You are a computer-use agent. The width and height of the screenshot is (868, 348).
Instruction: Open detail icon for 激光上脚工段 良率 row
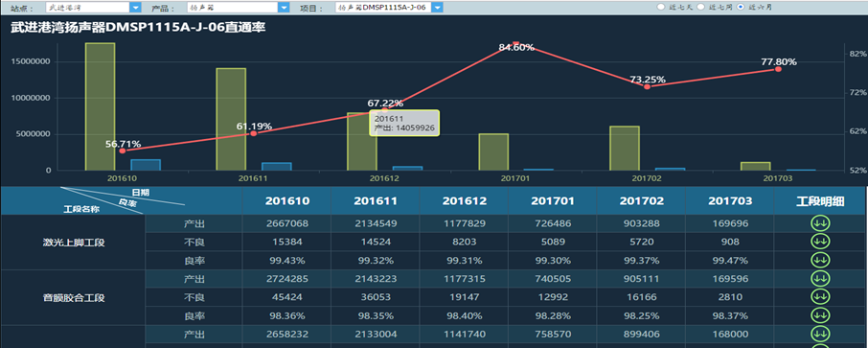click(820, 260)
